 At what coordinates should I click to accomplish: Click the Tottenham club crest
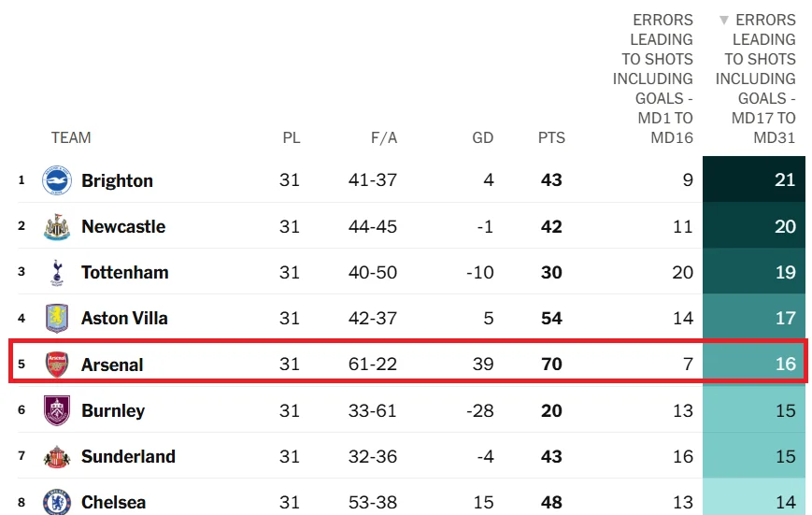[57, 272]
